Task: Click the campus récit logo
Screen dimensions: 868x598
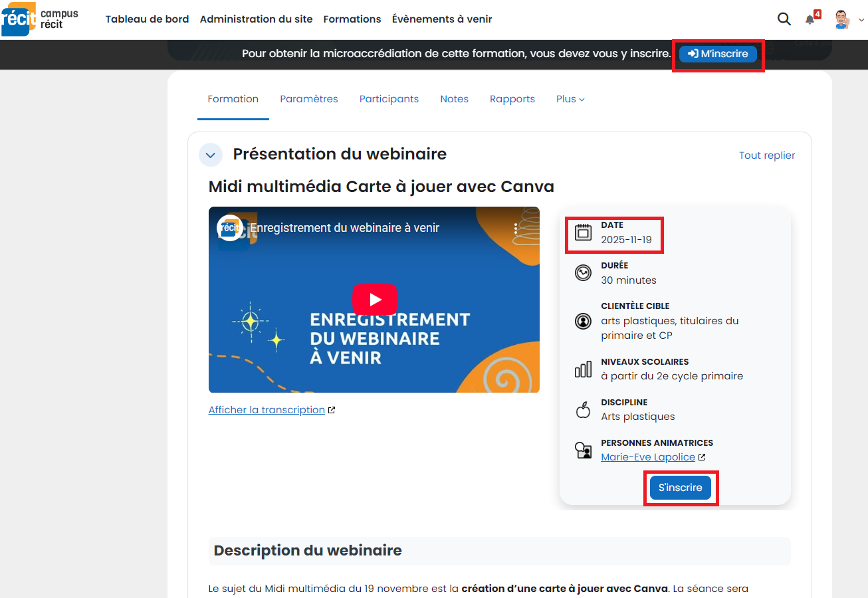Action: point(40,19)
